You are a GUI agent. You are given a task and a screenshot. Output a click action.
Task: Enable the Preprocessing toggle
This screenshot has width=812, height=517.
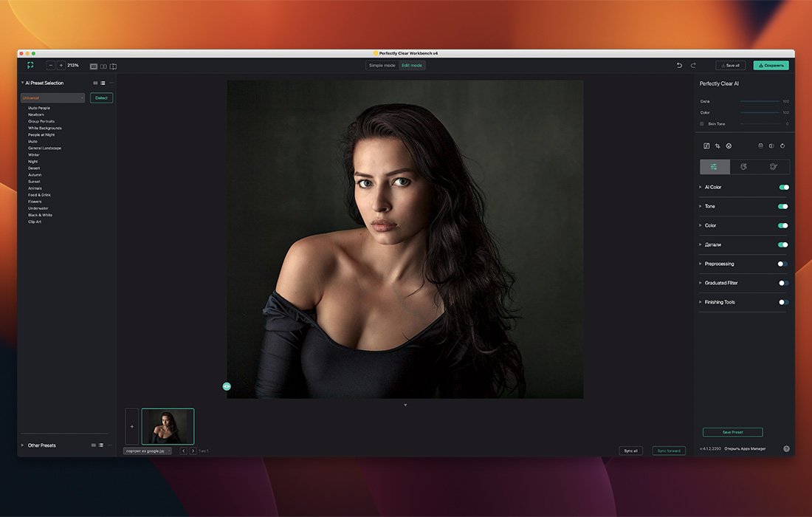[783, 264]
